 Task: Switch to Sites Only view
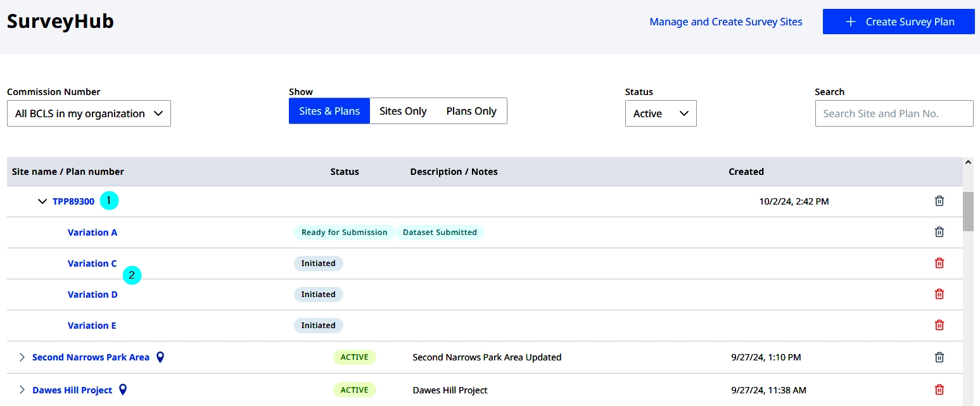pyautogui.click(x=403, y=111)
